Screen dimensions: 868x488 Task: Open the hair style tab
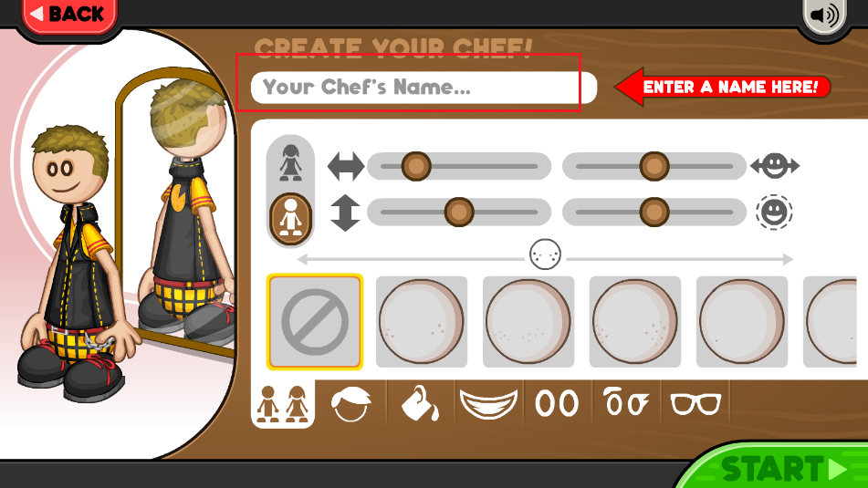(x=351, y=404)
